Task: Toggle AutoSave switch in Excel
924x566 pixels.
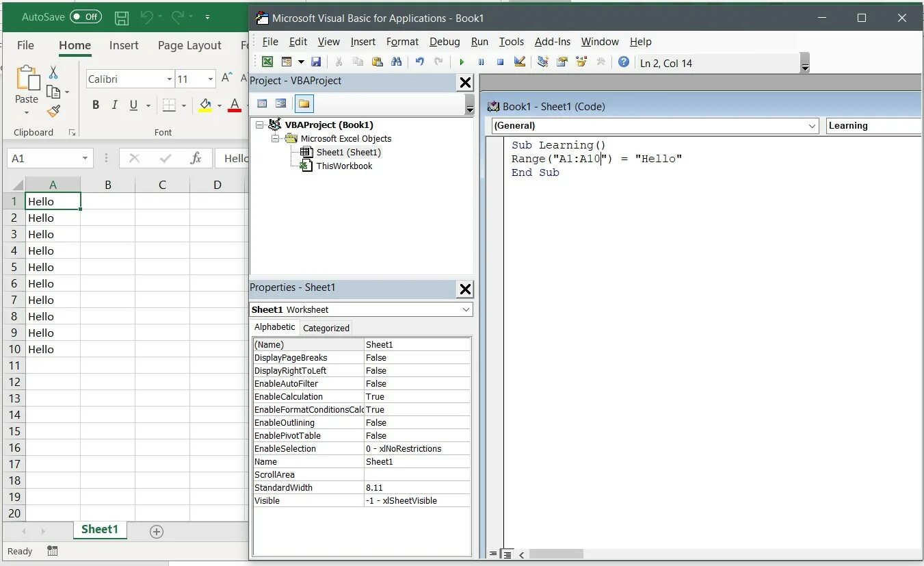Action: pyautogui.click(x=85, y=17)
